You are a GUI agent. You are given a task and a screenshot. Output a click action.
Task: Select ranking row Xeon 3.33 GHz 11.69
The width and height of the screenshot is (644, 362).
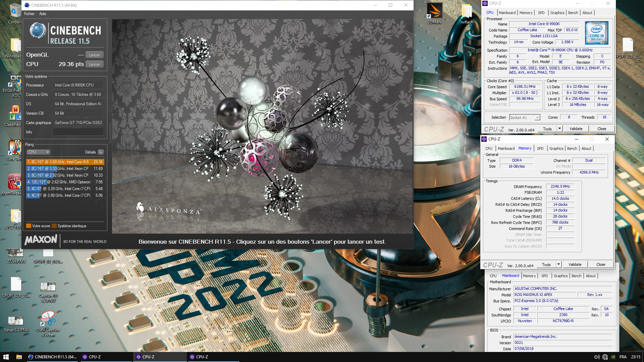point(65,169)
